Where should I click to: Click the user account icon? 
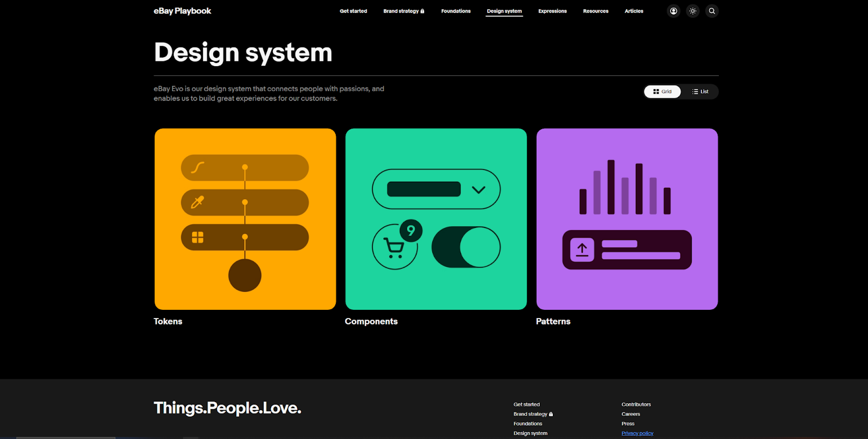[x=673, y=11]
